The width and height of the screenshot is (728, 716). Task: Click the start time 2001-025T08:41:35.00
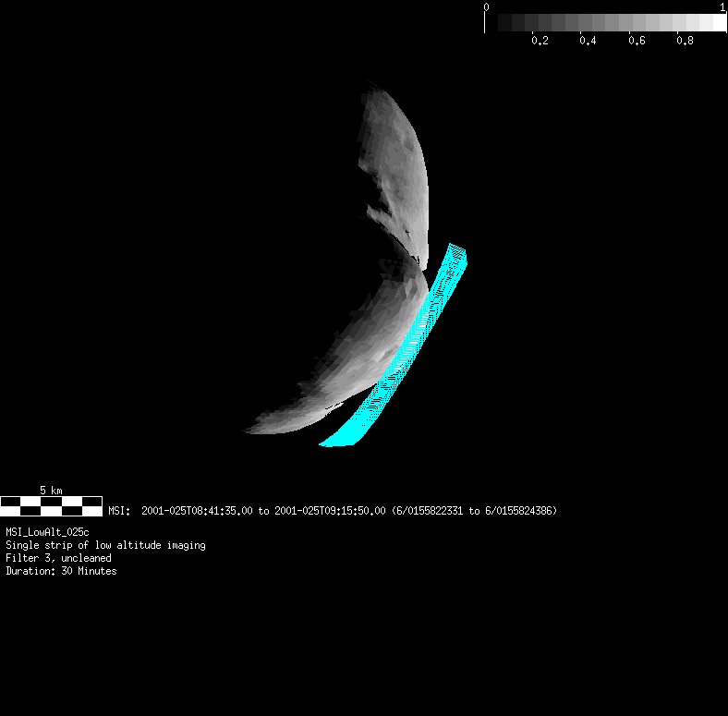pos(196,511)
